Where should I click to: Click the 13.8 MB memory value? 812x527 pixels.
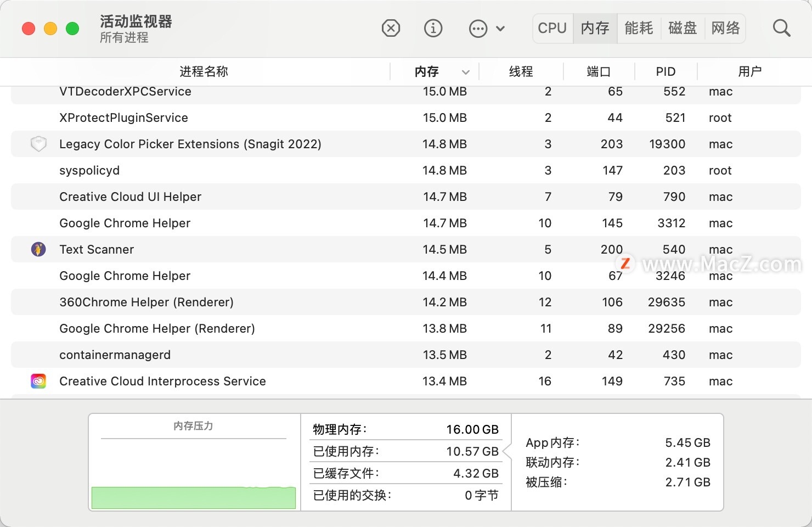pos(444,328)
